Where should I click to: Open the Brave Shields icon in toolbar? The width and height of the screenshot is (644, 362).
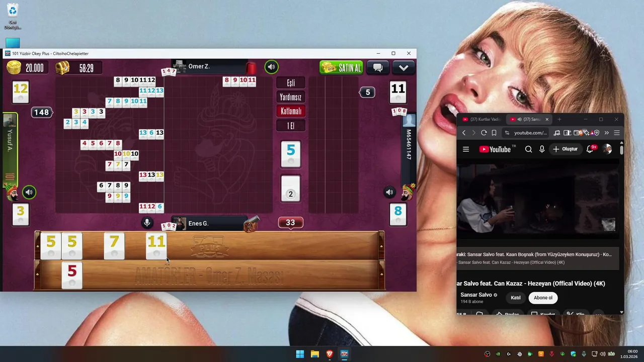tap(596, 133)
